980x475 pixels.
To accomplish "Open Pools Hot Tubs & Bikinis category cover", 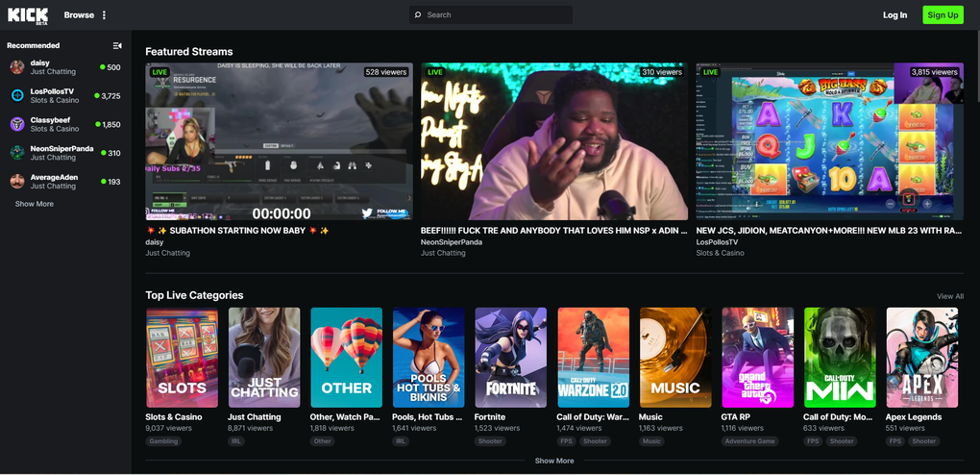I will [x=429, y=358].
